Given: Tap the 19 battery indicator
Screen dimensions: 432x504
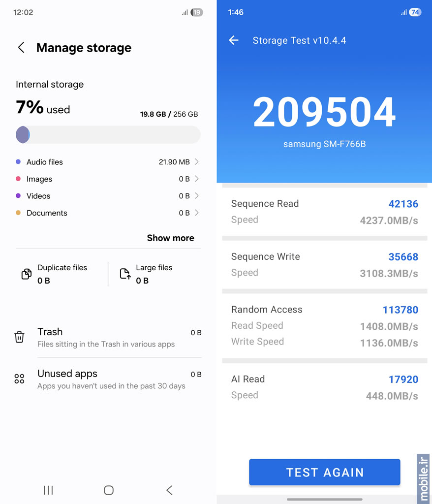Looking at the screenshot, I should pos(197,12).
